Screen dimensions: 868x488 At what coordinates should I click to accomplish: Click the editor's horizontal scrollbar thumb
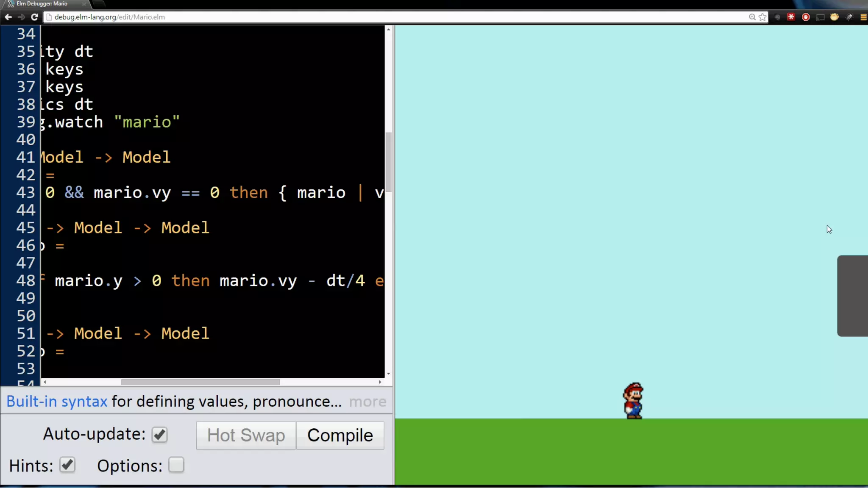pyautogui.click(x=200, y=382)
